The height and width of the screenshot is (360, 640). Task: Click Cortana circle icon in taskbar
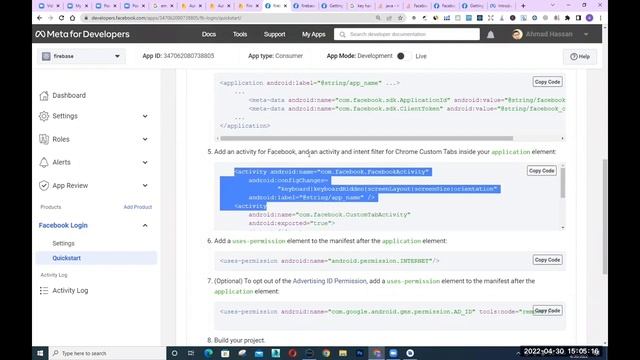[174, 353]
